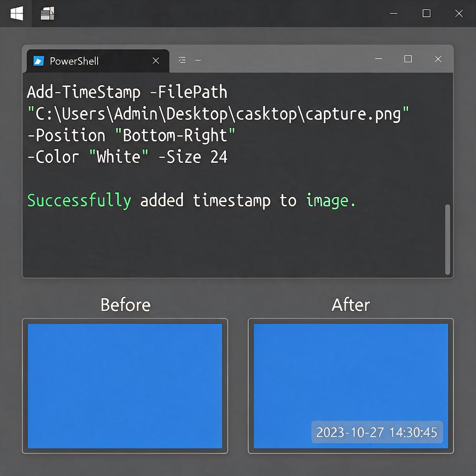
Task: Click the green 'Successfully' output word
Action: coord(79,201)
